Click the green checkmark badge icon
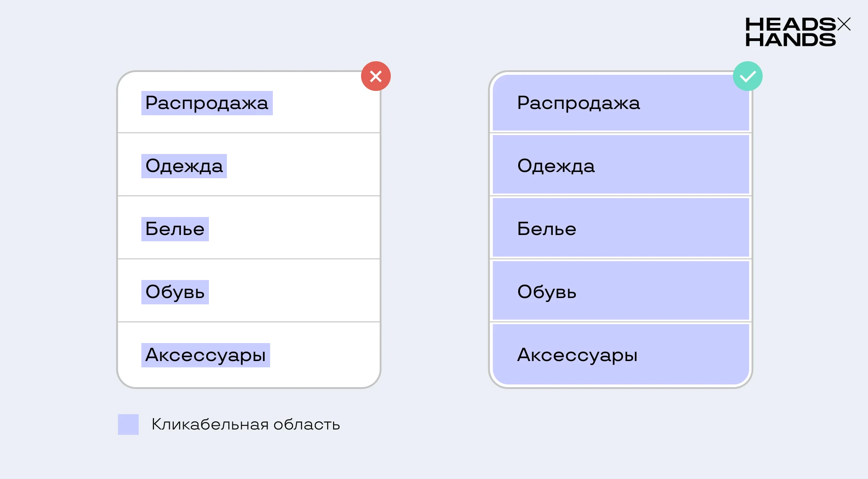 748,76
